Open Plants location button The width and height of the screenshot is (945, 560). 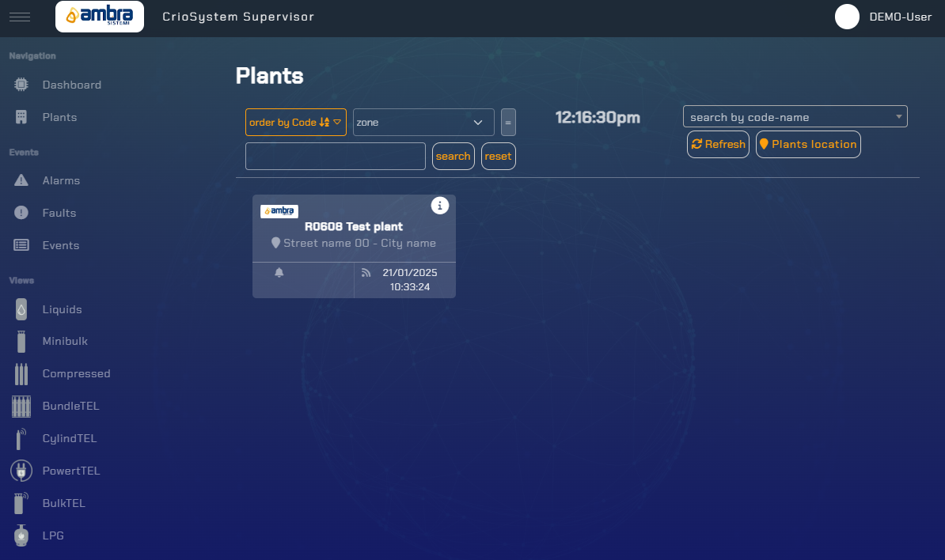click(808, 145)
